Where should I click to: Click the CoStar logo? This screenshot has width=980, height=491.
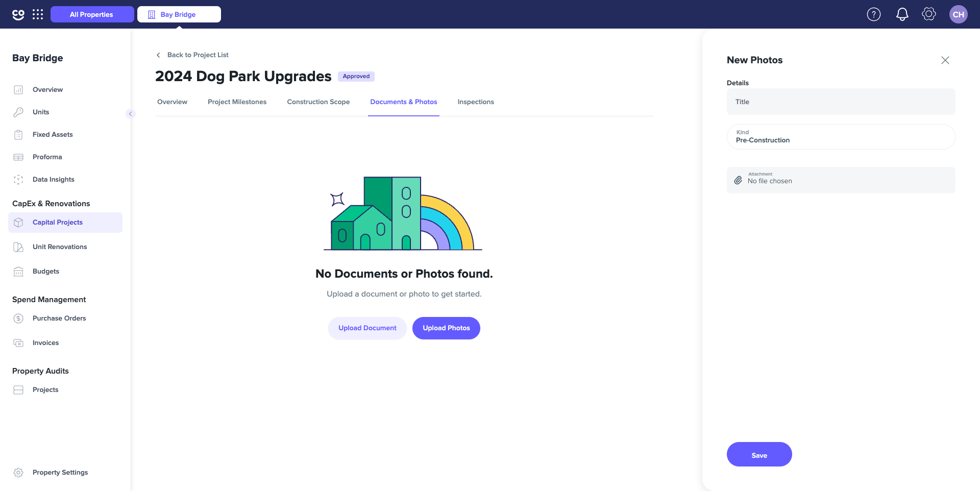tap(18, 14)
